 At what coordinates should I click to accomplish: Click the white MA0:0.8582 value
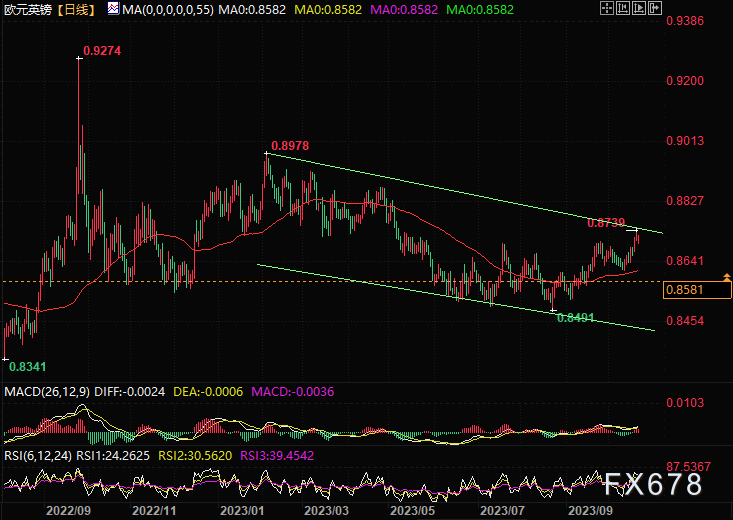tap(252, 10)
